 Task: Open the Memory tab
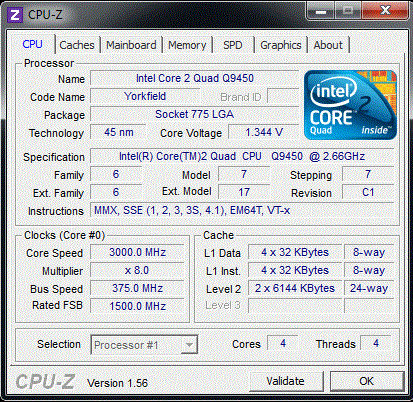pyautogui.click(x=187, y=45)
